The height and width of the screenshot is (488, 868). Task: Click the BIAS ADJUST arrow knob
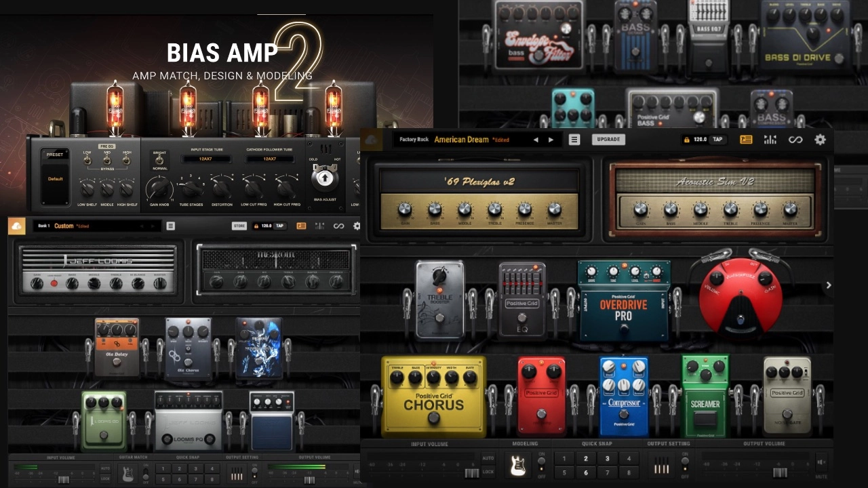click(x=325, y=178)
